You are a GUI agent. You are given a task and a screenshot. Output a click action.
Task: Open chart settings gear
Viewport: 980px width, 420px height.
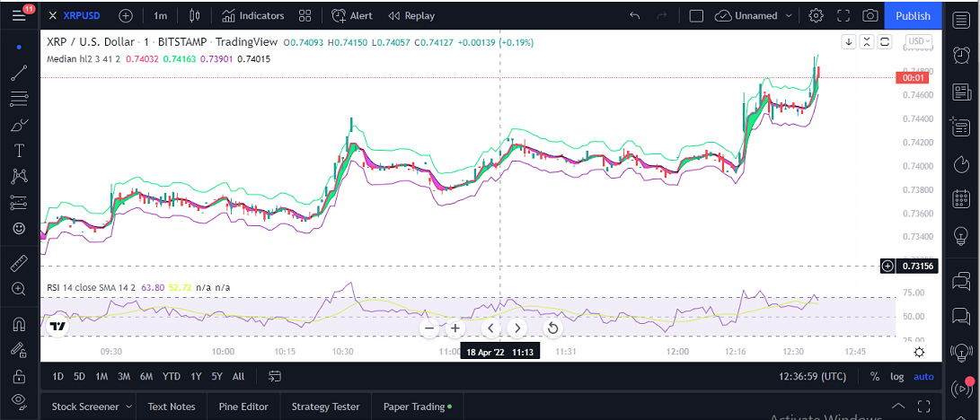tap(816, 15)
